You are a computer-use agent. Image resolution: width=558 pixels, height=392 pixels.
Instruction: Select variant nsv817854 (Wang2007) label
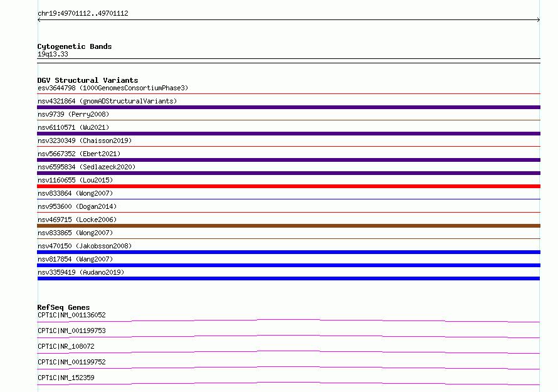tap(75, 259)
